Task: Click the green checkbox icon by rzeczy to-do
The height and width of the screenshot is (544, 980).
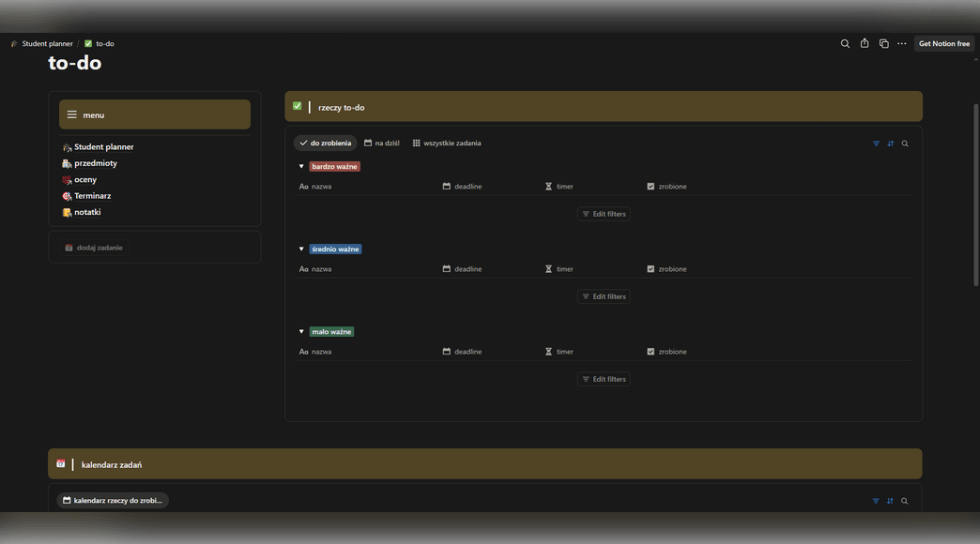Action: (x=298, y=106)
